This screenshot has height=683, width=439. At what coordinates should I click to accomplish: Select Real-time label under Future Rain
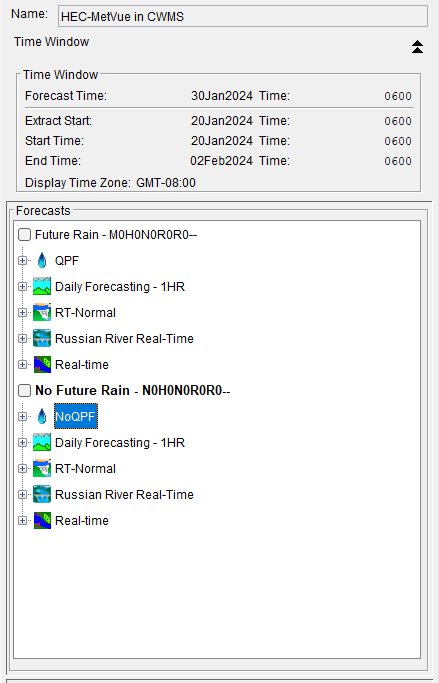(x=82, y=364)
